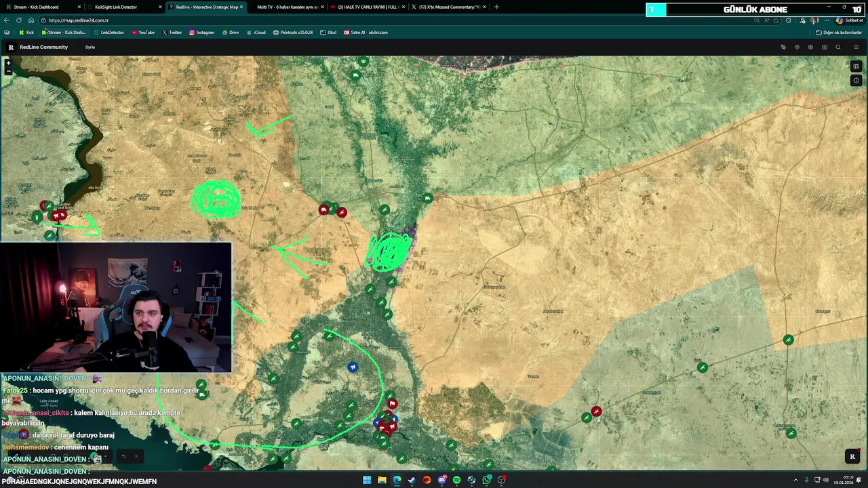Open the Drive bookmark
This screenshot has width=868, height=488.
point(231,33)
